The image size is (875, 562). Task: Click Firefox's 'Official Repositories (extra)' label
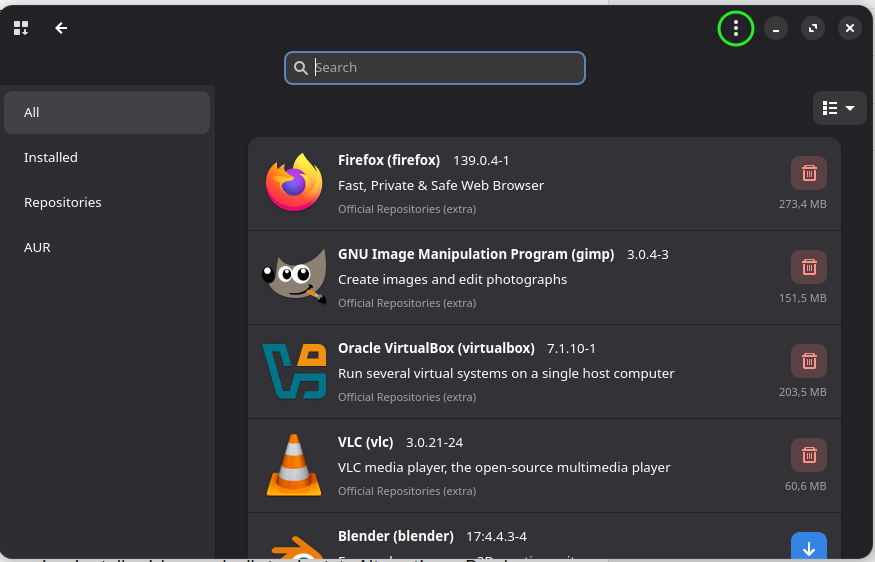407,209
